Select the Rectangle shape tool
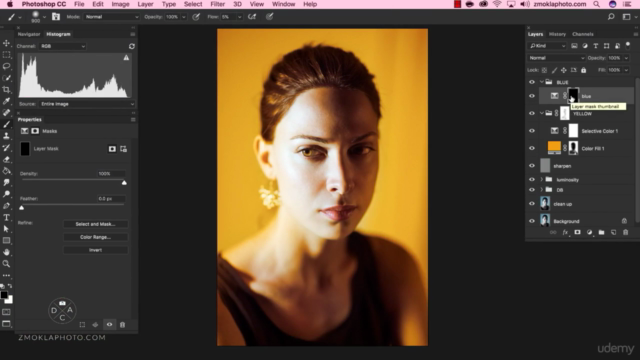The image size is (640, 360). point(6,240)
